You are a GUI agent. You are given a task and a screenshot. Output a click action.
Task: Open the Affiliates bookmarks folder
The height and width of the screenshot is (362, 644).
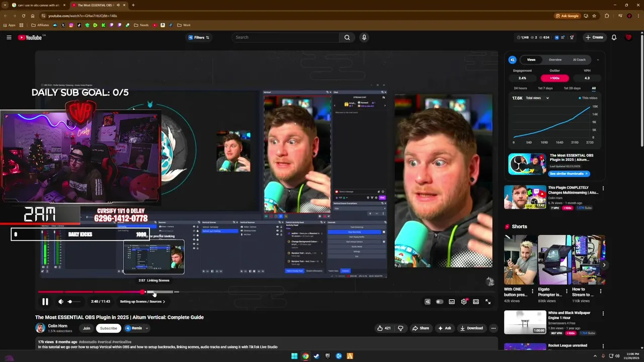(40, 25)
